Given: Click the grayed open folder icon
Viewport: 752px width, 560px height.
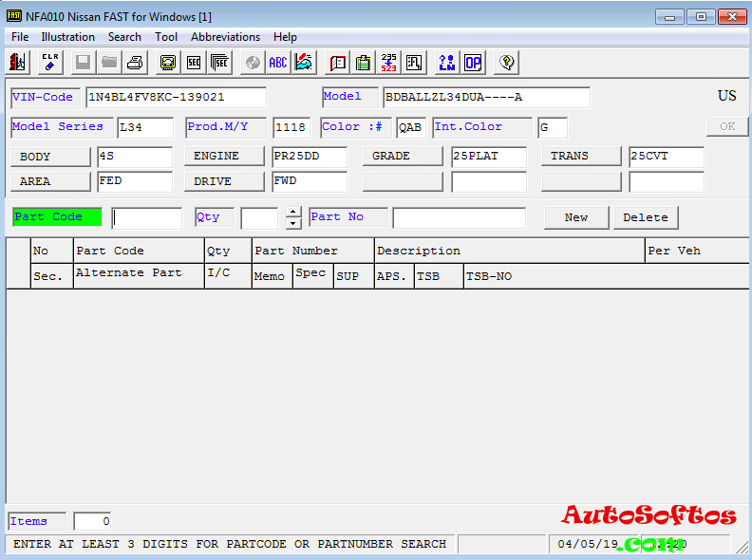Looking at the screenshot, I should click(x=109, y=63).
